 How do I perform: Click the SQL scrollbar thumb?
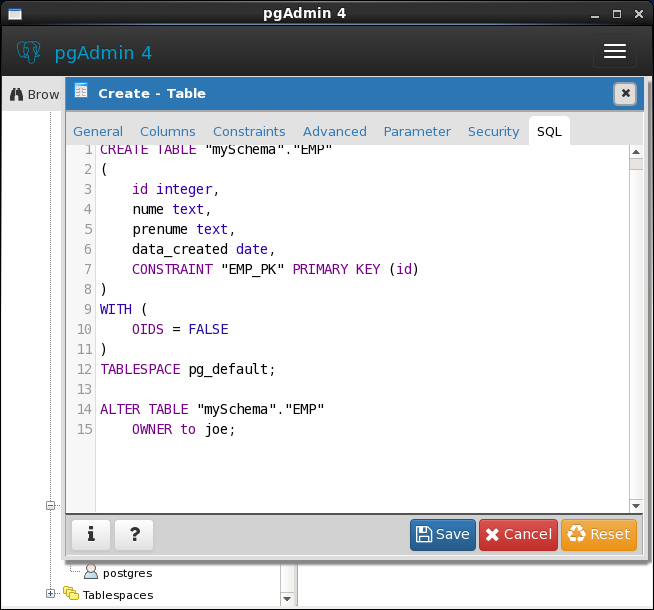636,164
